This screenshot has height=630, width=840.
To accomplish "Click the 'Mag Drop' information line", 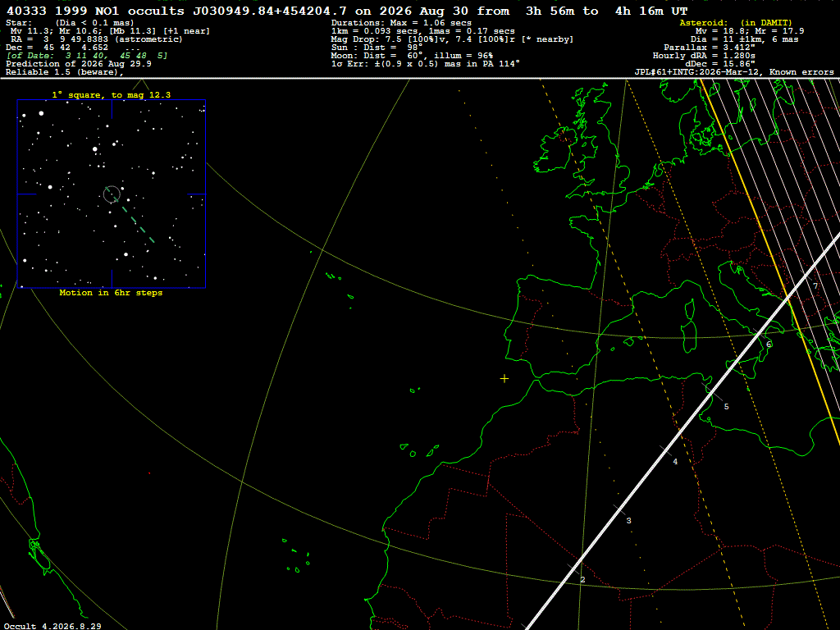I will pos(452,39).
